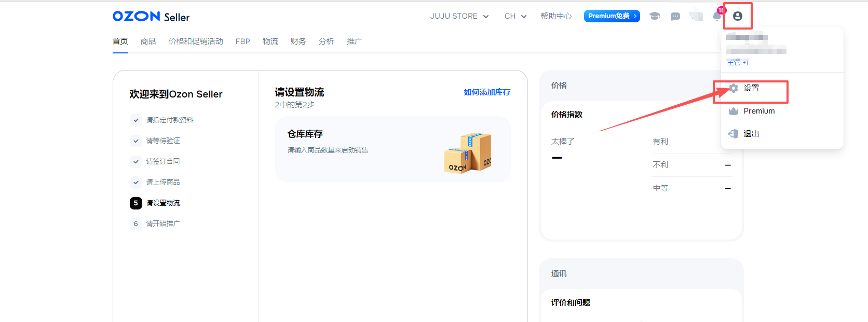
Task: Click the 价格指数 heading
Action: pyautogui.click(x=567, y=114)
